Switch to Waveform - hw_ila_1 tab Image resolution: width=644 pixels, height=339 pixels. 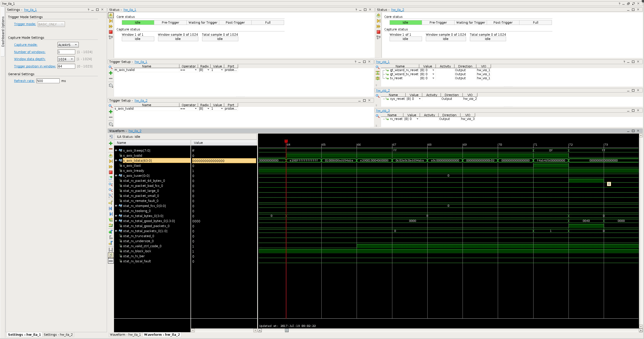(125, 334)
